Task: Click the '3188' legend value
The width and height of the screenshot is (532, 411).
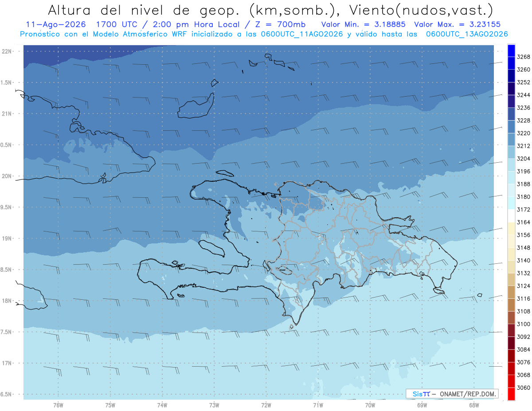Action: pyautogui.click(x=524, y=184)
